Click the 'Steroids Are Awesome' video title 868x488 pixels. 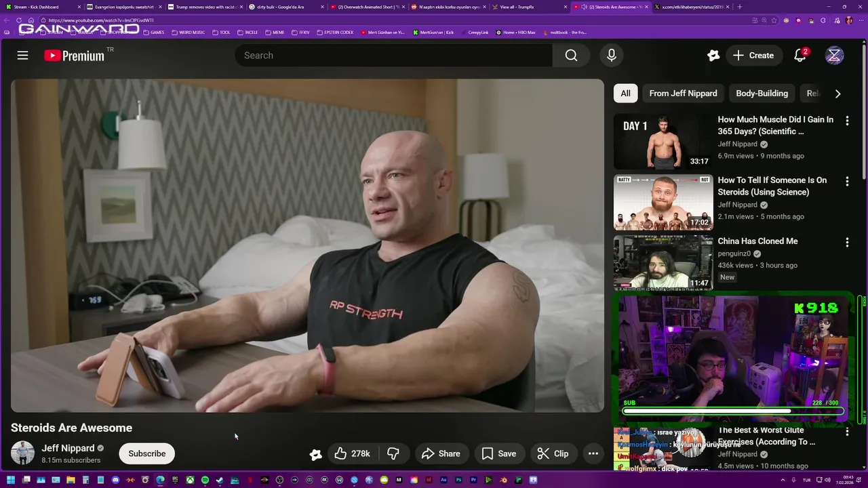pyautogui.click(x=71, y=428)
